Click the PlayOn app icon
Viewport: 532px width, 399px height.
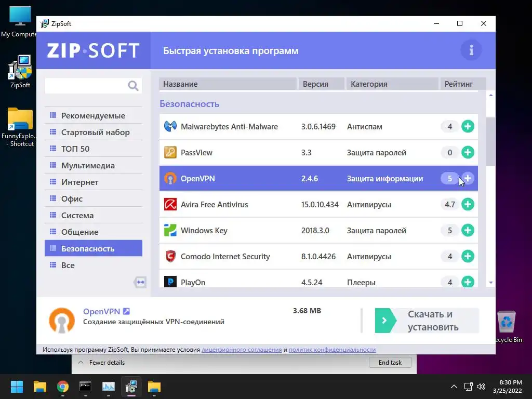(x=170, y=282)
